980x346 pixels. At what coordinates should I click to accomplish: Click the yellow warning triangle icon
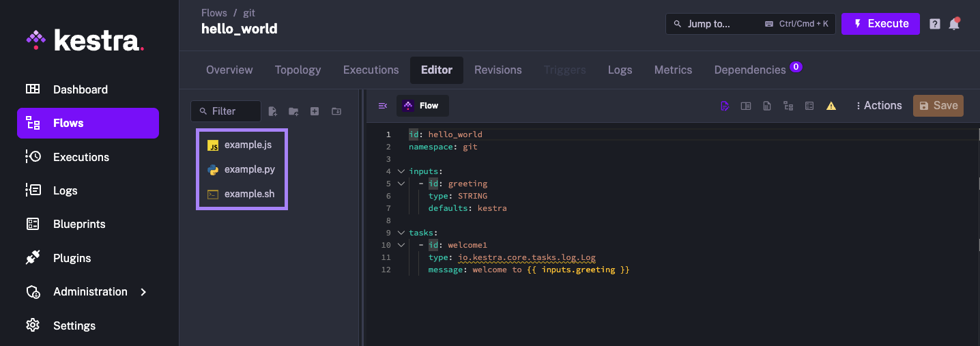click(x=831, y=106)
